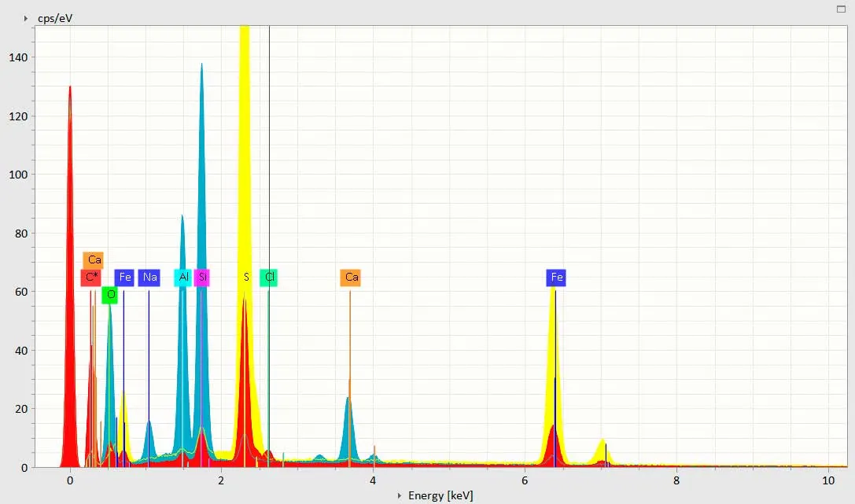This screenshot has height=504, width=855.
Task: Open the Energy [keV] axis options arrow
Action: (x=400, y=495)
